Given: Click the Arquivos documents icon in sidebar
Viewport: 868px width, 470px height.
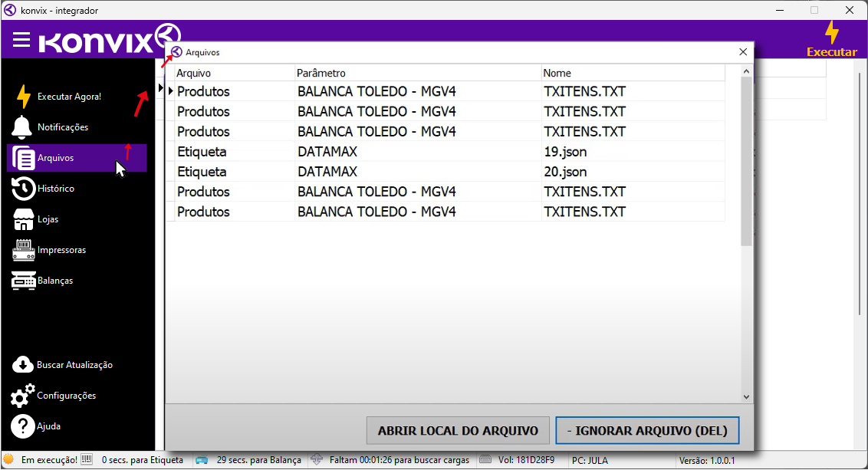Looking at the screenshot, I should (23, 158).
